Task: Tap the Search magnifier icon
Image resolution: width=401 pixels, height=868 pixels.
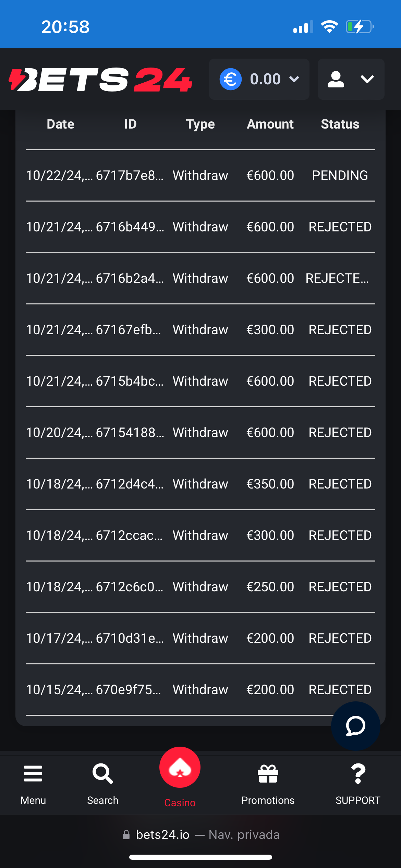Action: point(102,774)
